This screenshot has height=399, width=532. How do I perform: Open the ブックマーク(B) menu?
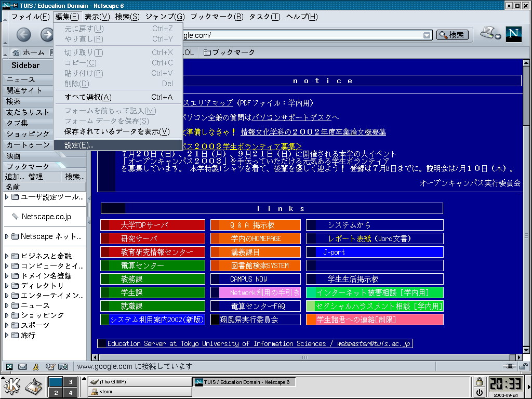217,17
